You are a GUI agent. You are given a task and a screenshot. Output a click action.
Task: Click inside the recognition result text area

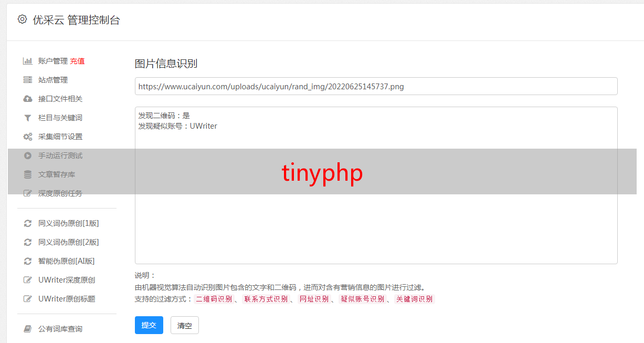click(x=376, y=185)
